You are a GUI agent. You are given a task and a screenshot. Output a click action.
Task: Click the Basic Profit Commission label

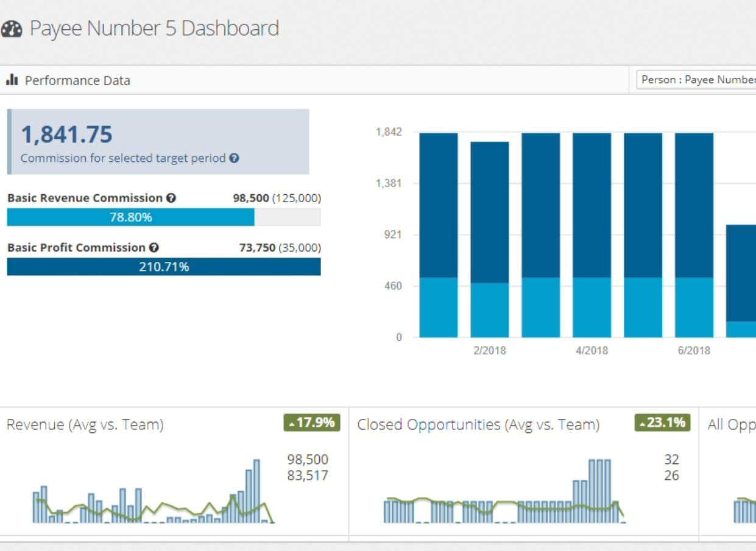tap(77, 248)
